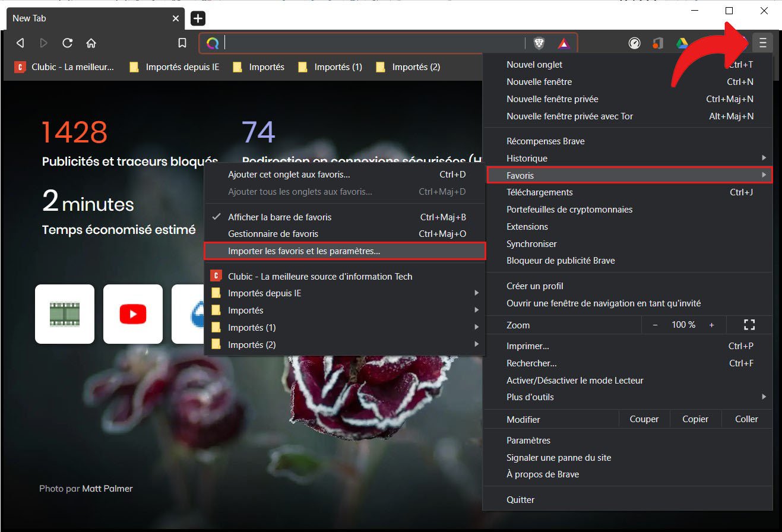The width and height of the screenshot is (782, 532).
Task: Toggle Afficher la barre de favoris
Action: tap(280, 217)
